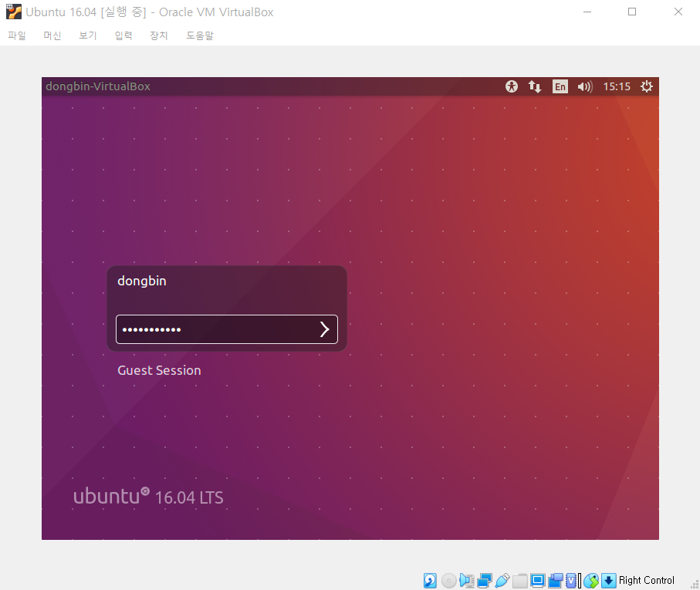Maximize the VirtualBox window

click(x=632, y=12)
